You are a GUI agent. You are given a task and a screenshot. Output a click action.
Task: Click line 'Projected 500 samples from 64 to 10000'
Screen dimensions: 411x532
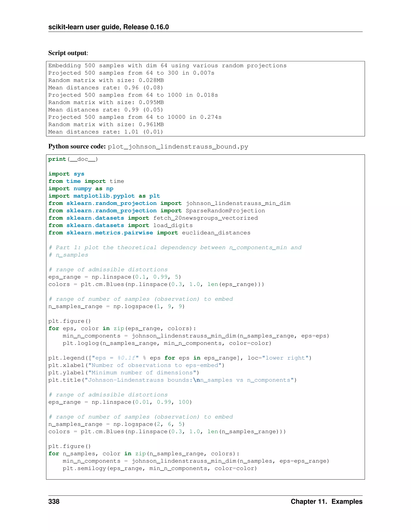(x=135, y=117)
